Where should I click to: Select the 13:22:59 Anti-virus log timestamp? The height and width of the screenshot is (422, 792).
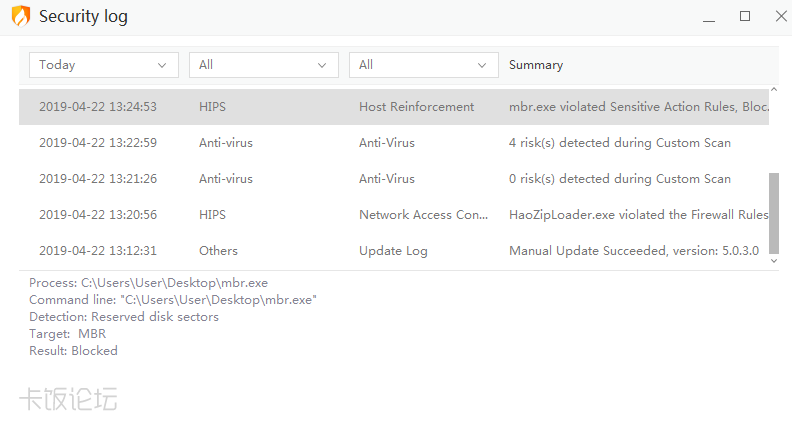(98, 143)
